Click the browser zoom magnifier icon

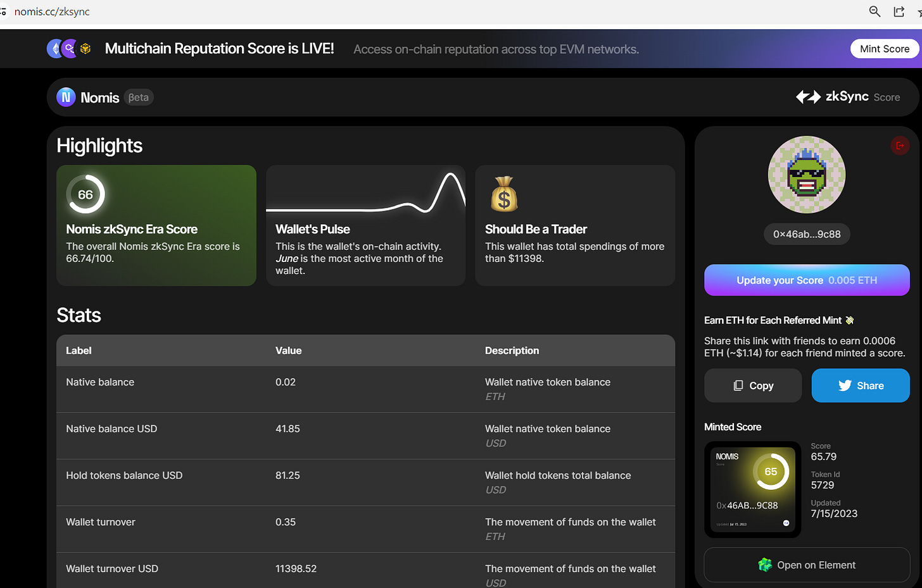tap(875, 11)
